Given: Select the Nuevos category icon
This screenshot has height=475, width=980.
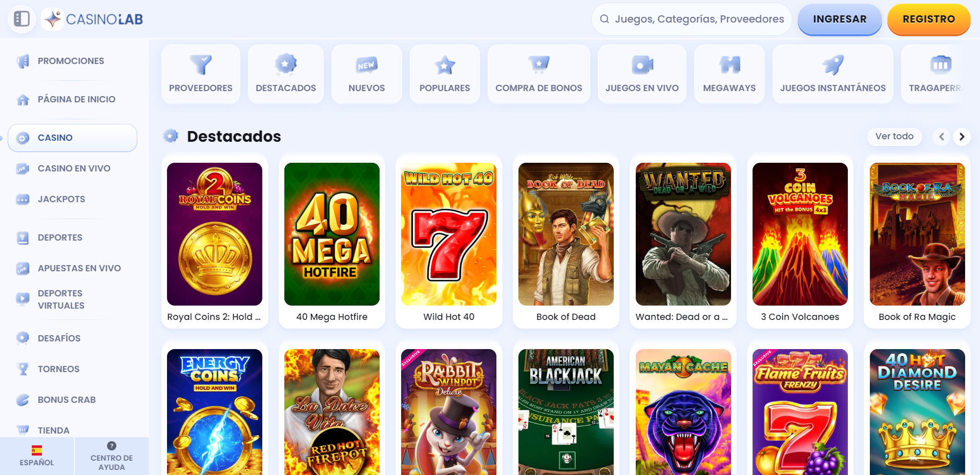Looking at the screenshot, I should (x=367, y=65).
